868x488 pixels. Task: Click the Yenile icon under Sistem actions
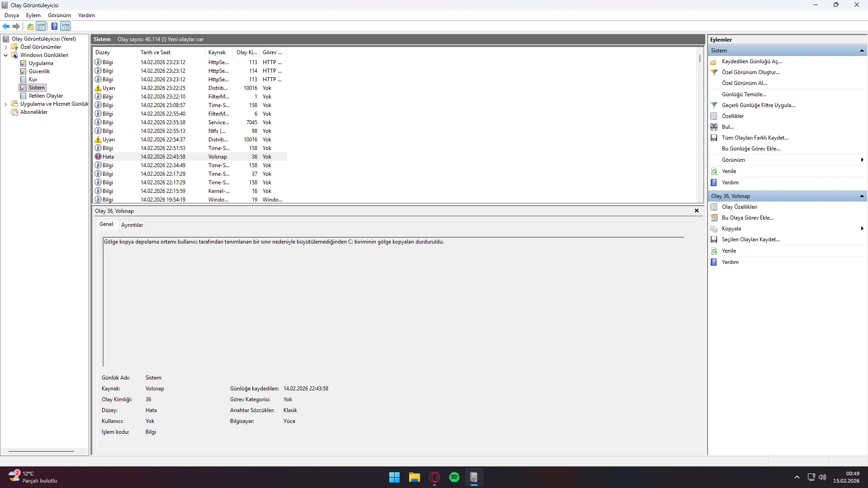pos(714,171)
